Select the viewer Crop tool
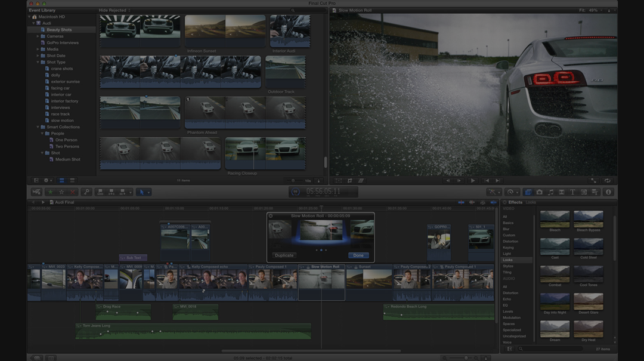The width and height of the screenshot is (644, 361). tap(350, 180)
